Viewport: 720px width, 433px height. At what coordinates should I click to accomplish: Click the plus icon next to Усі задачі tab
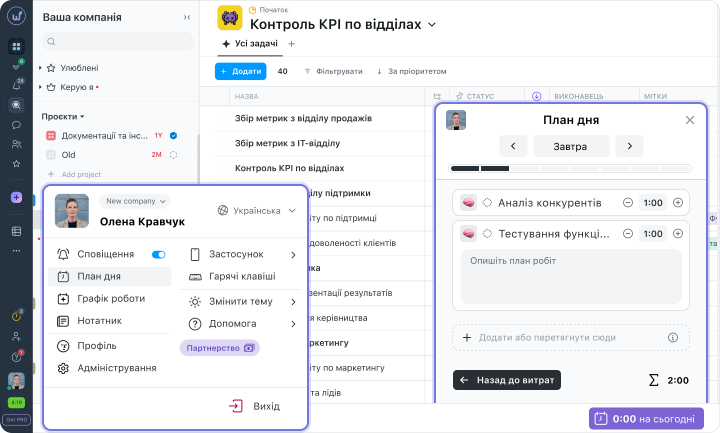click(292, 44)
